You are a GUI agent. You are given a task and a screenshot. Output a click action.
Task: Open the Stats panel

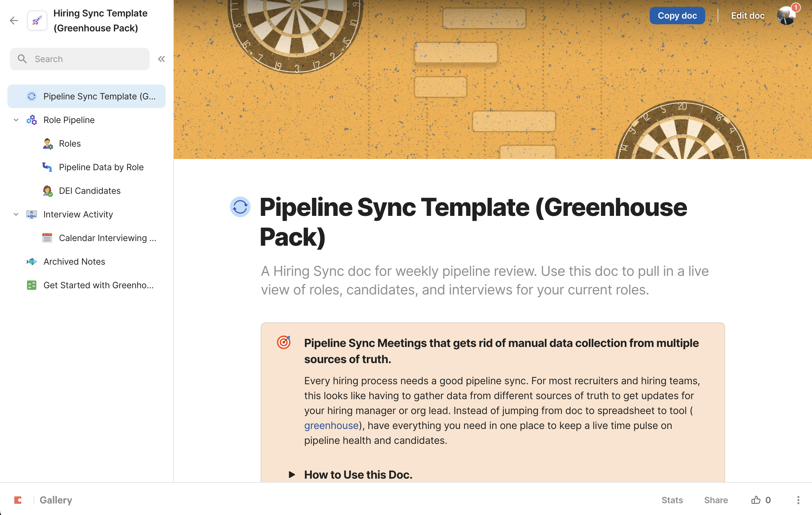672,500
